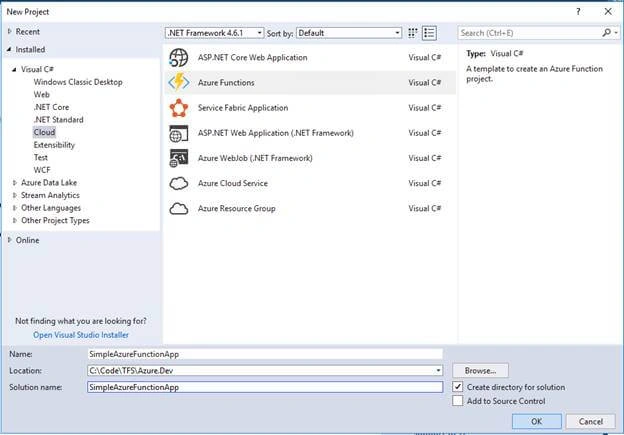Click the Service Fabric Application icon

coord(179,108)
